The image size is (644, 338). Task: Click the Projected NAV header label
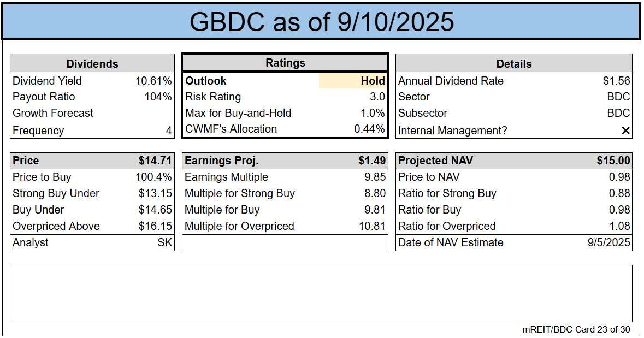435,161
